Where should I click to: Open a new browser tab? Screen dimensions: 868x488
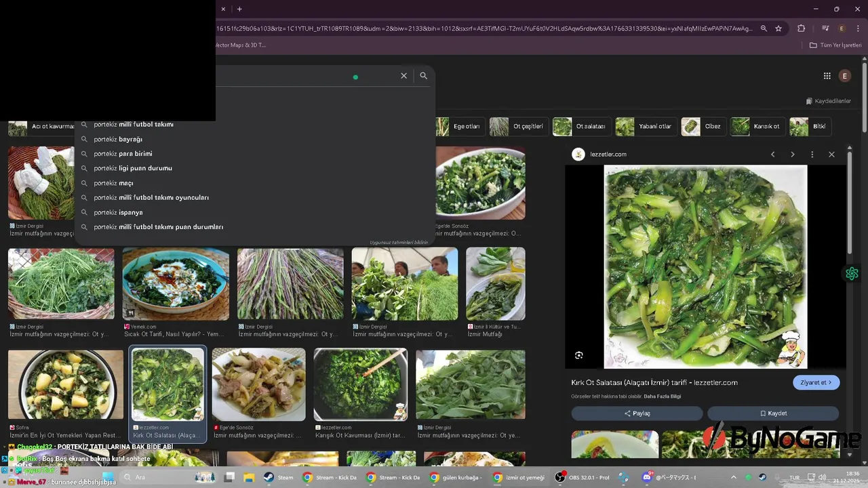tap(239, 9)
